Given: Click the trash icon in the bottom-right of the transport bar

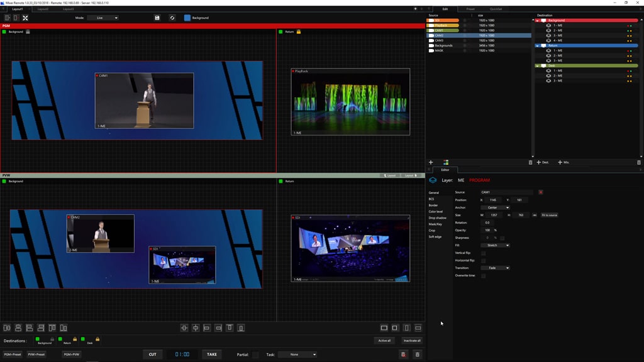Looking at the screenshot, I should pos(417,354).
